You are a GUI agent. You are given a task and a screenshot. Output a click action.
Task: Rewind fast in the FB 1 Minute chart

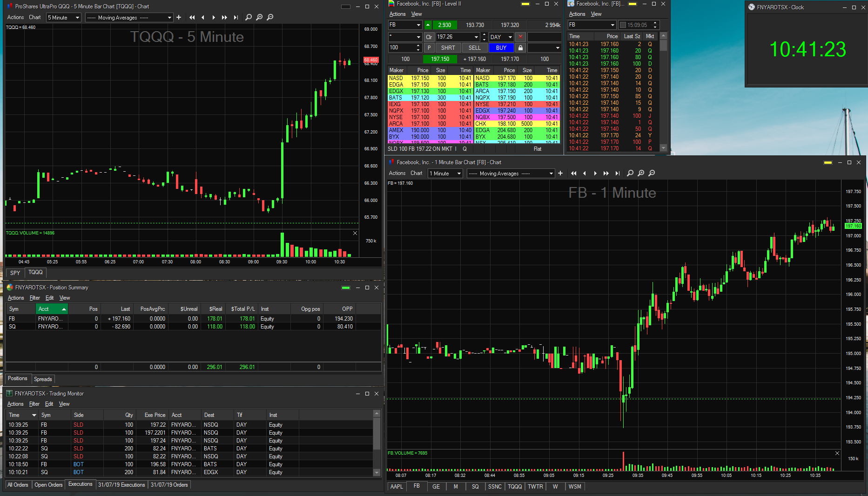574,173
